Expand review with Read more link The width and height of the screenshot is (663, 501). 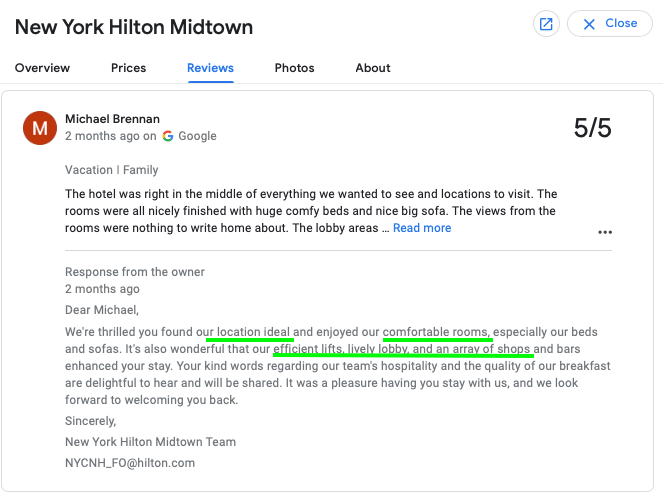[x=422, y=228]
